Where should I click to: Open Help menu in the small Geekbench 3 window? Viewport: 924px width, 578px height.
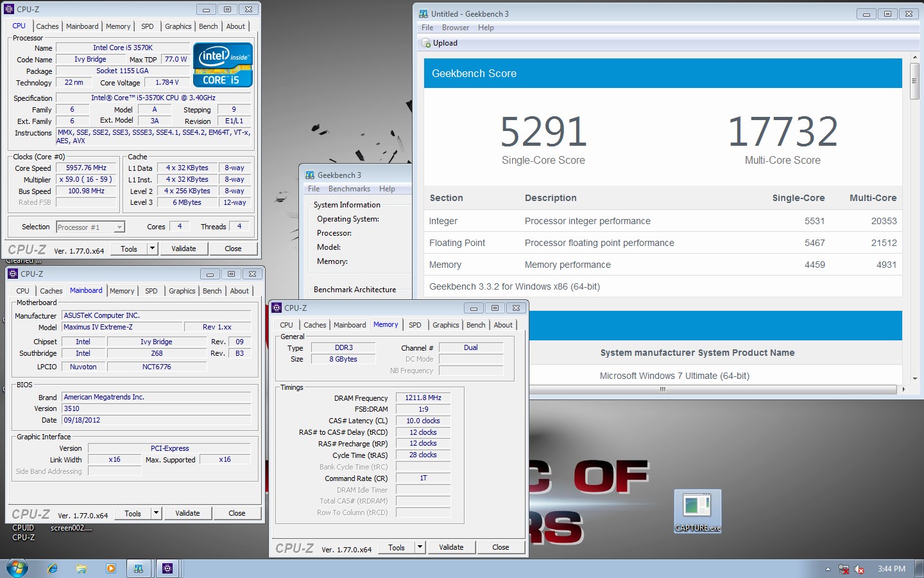(x=387, y=189)
